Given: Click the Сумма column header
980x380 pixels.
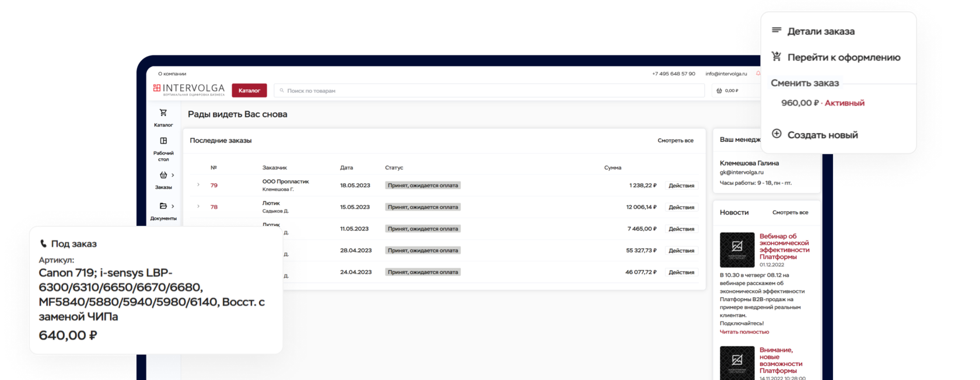Looking at the screenshot, I should [x=612, y=168].
